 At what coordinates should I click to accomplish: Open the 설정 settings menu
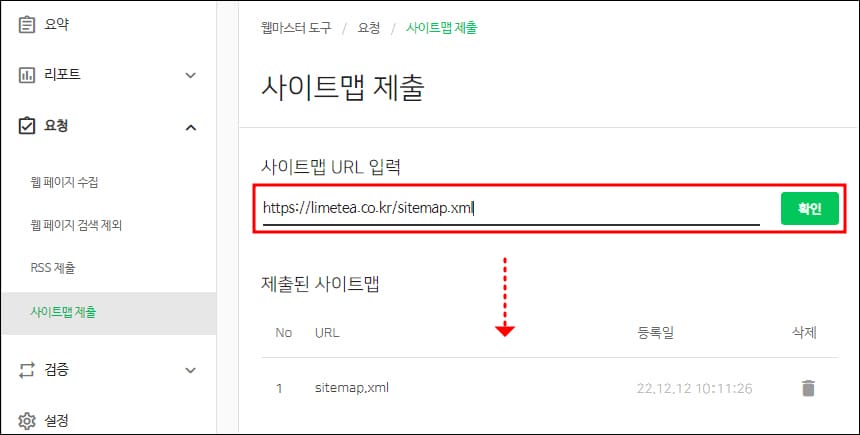point(56,421)
